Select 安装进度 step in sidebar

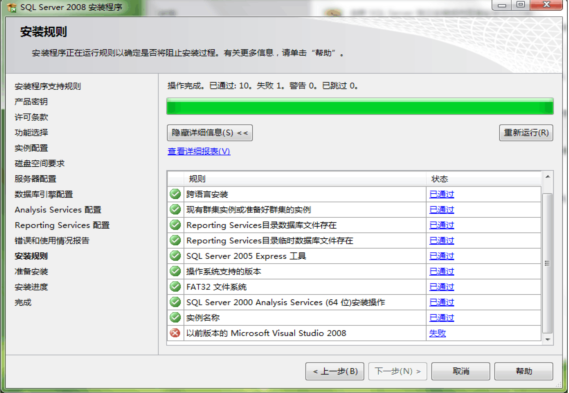point(31,287)
